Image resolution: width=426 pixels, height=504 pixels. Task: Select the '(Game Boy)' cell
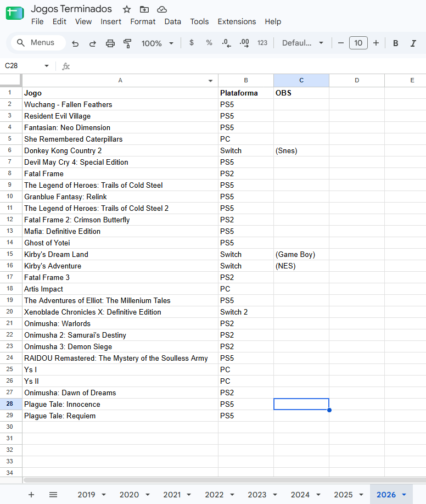click(301, 254)
